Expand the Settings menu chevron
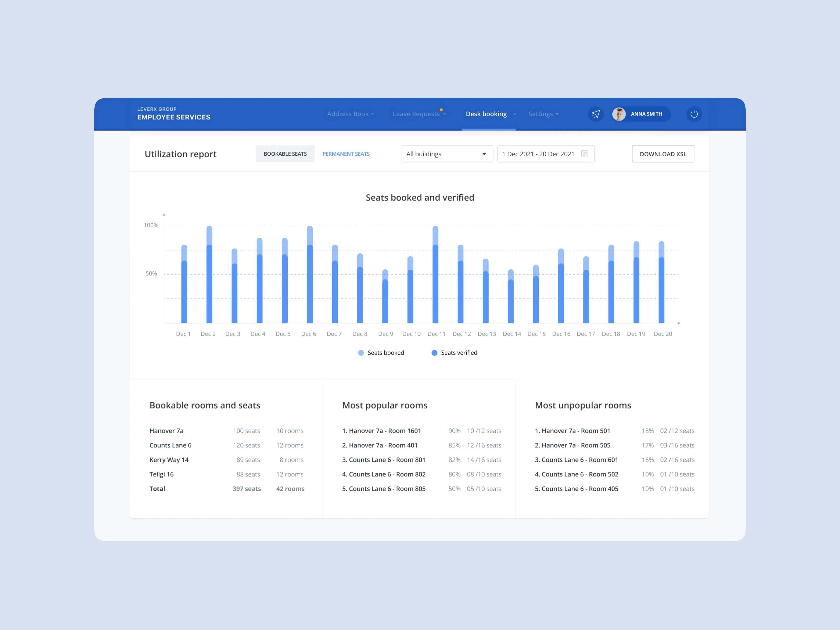The width and height of the screenshot is (840, 630). click(x=557, y=114)
